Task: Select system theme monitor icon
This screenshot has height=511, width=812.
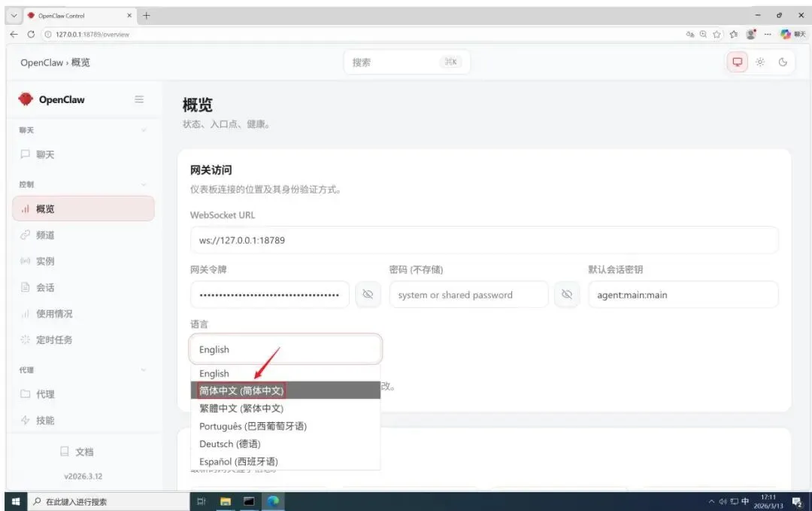Action: (737, 62)
